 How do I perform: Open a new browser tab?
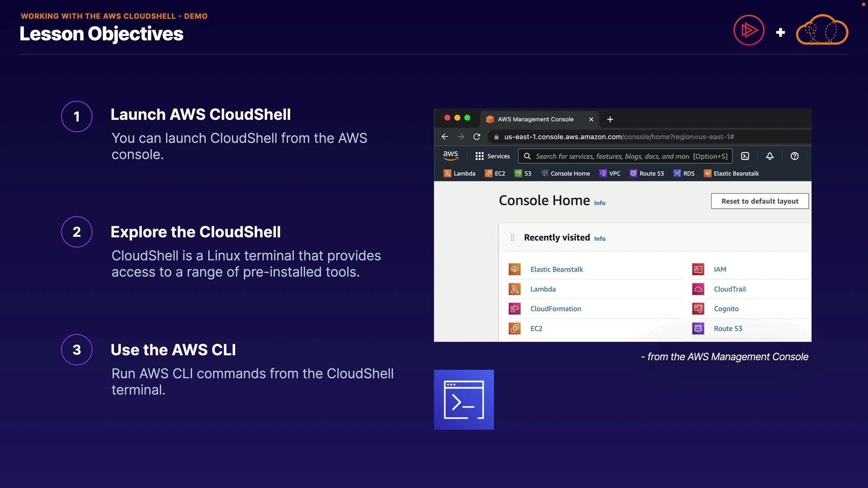tap(610, 119)
